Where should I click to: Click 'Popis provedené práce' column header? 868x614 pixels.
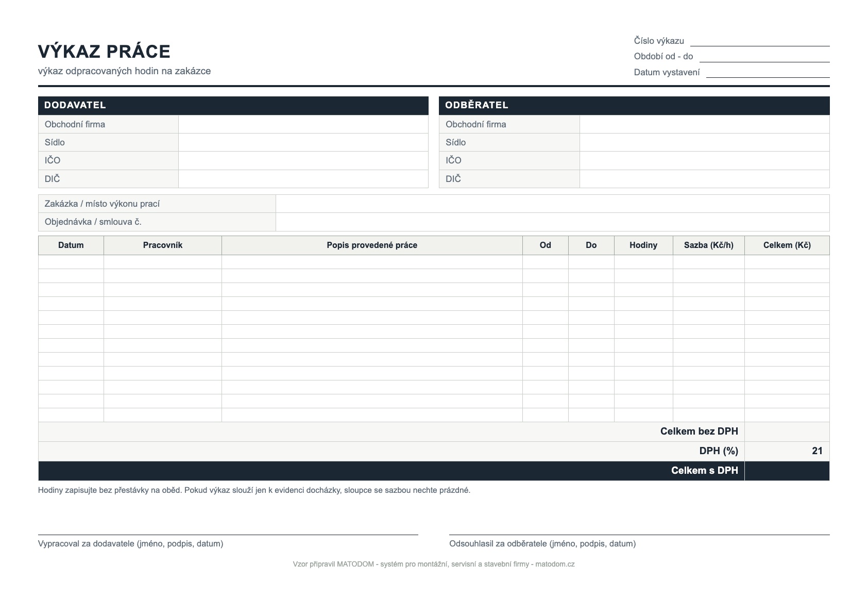click(372, 245)
